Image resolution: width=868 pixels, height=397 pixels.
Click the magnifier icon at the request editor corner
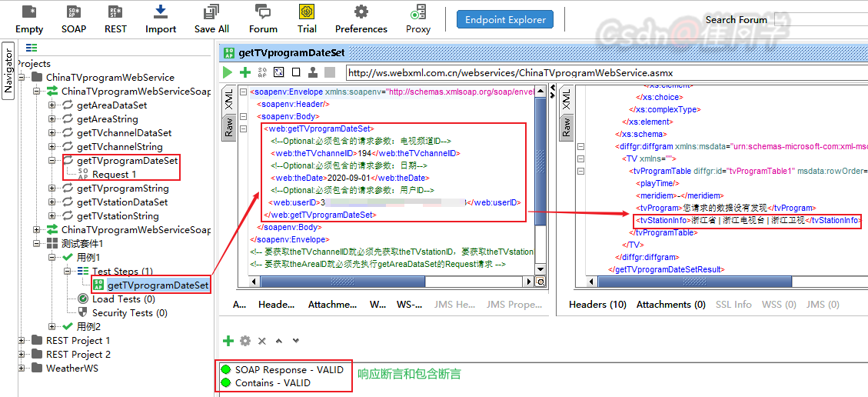[x=540, y=282]
